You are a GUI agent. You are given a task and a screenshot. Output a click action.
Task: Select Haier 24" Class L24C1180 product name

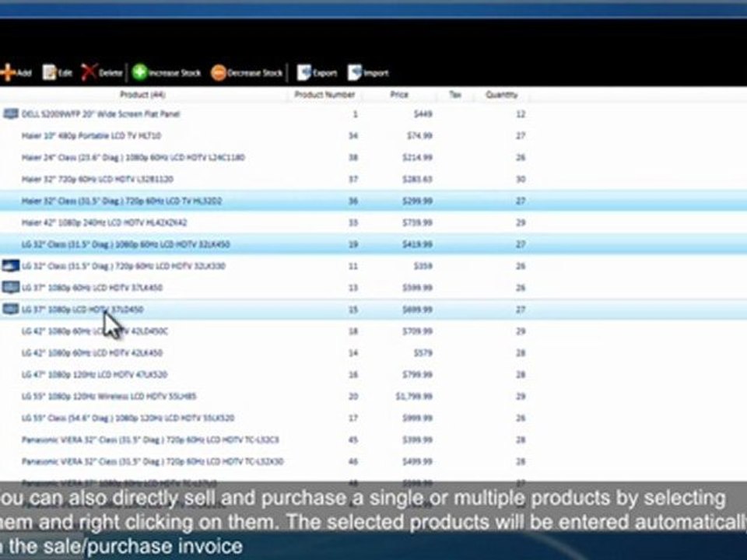pyautogui.click(x=133, y=158)
